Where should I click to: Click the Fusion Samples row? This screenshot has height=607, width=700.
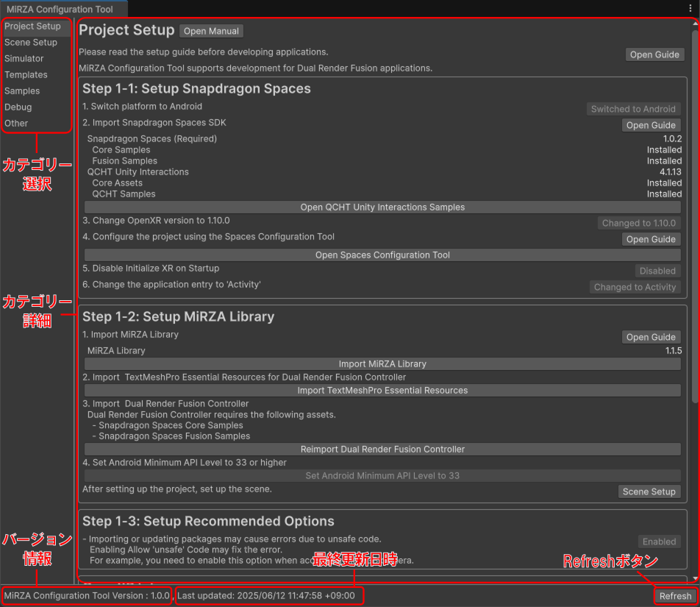(x=387, y=161)
